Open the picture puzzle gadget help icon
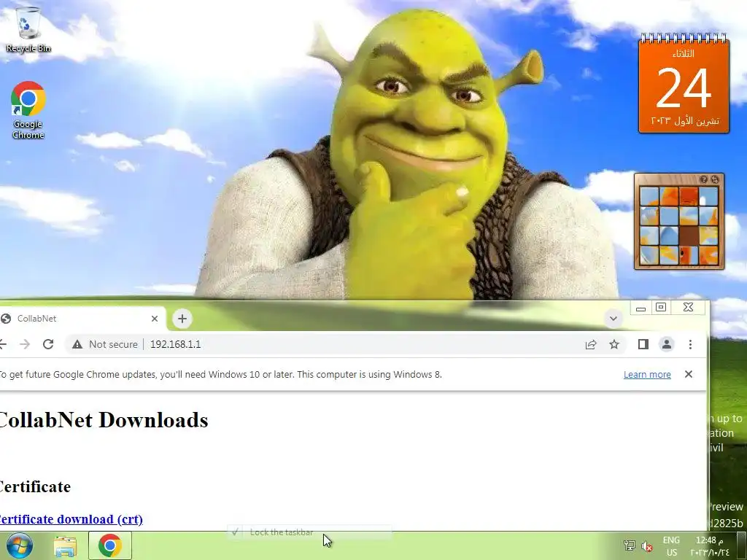 (704, 179)
